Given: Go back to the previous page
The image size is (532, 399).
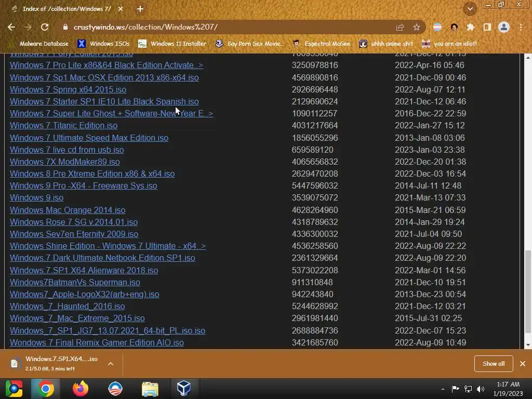Looking at the screenshot, I should tap(11, 27).
